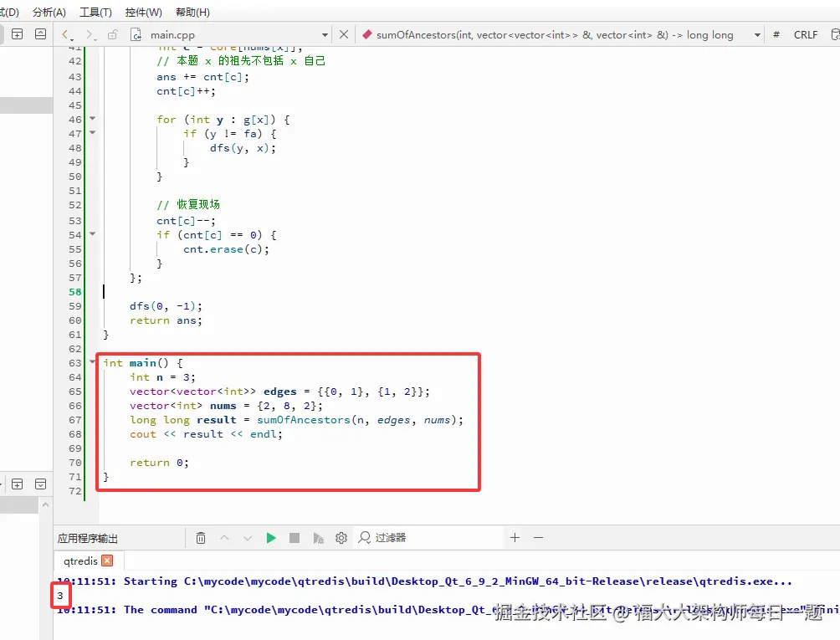The image size is (840, 640).
Task: Click the lower sidebar collapse icon
Action: click(x=40, y=484)
